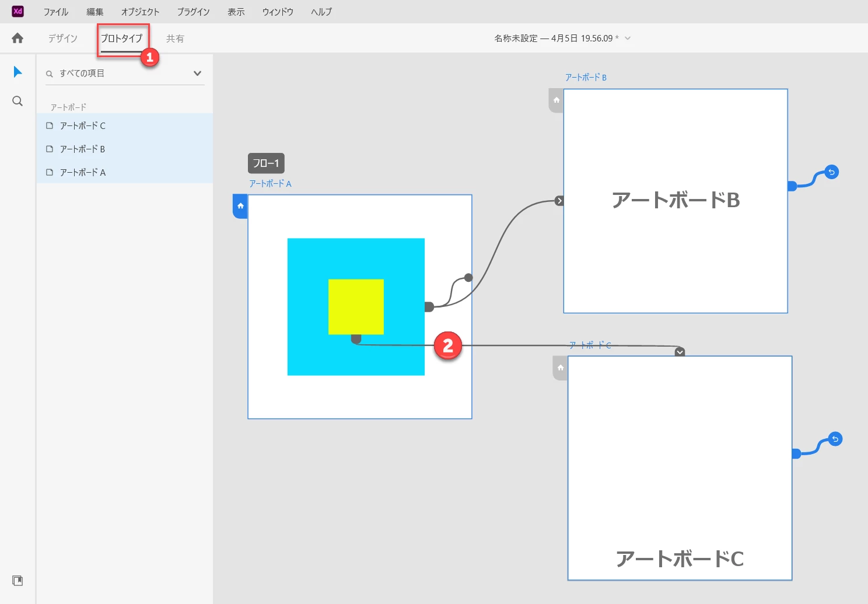
Task: Click the アートボードB text on canvas
Action: [675, 200]
